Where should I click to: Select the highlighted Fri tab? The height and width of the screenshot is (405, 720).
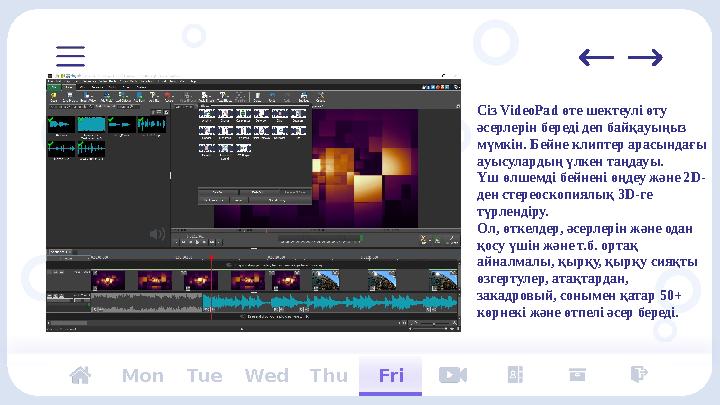tap(390, 376)
